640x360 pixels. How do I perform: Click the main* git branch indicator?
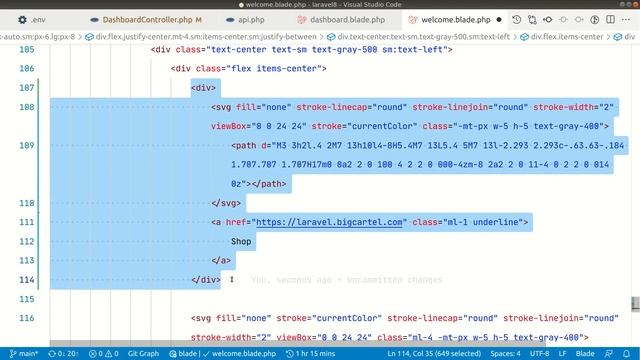tap(23, 353)
